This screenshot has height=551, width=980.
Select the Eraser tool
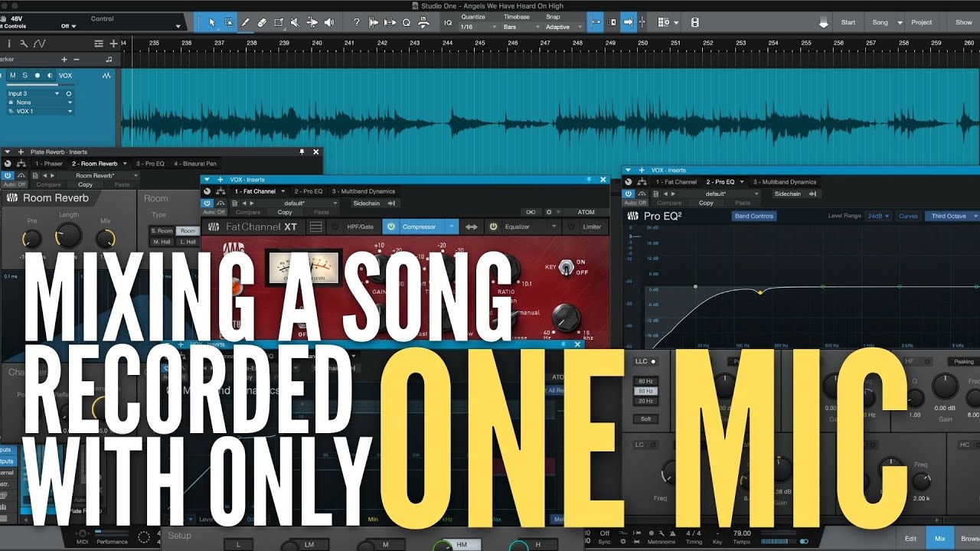point(262,22)
